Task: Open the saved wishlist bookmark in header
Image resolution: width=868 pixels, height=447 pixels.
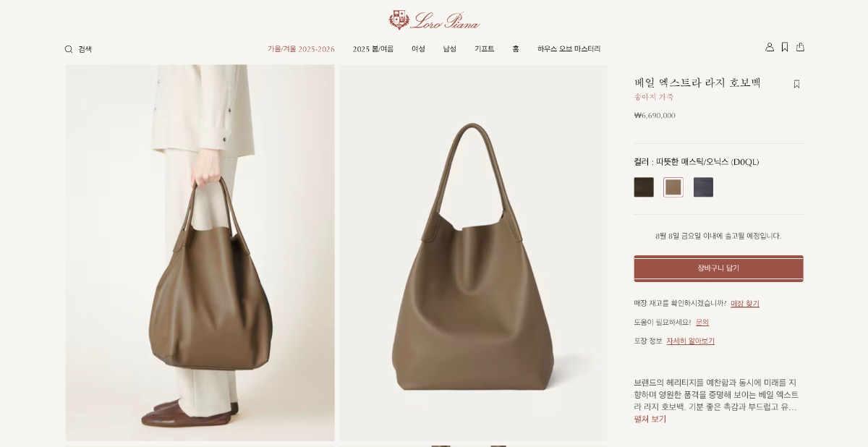Action: 785,47
